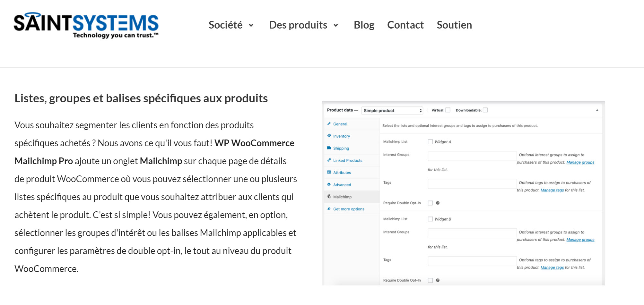
Task: Go to the Contact page
Action: (405, 25)
